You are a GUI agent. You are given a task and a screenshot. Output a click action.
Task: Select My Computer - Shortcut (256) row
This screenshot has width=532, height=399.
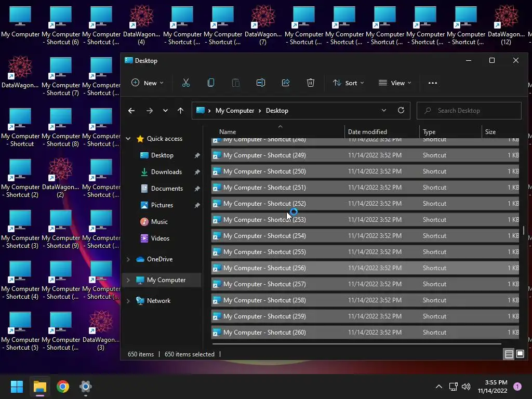[x=365, y=268]
